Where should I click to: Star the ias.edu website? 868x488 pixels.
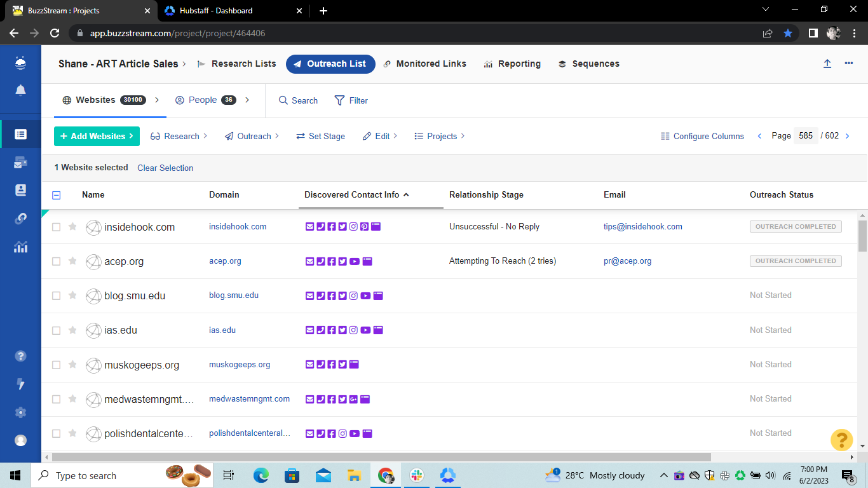coord(72,330)
